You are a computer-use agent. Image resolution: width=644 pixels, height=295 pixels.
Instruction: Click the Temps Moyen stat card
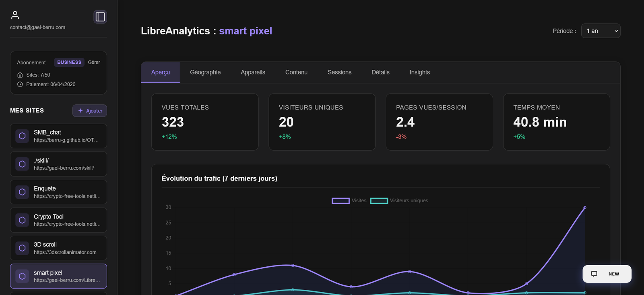pos(556,122)
